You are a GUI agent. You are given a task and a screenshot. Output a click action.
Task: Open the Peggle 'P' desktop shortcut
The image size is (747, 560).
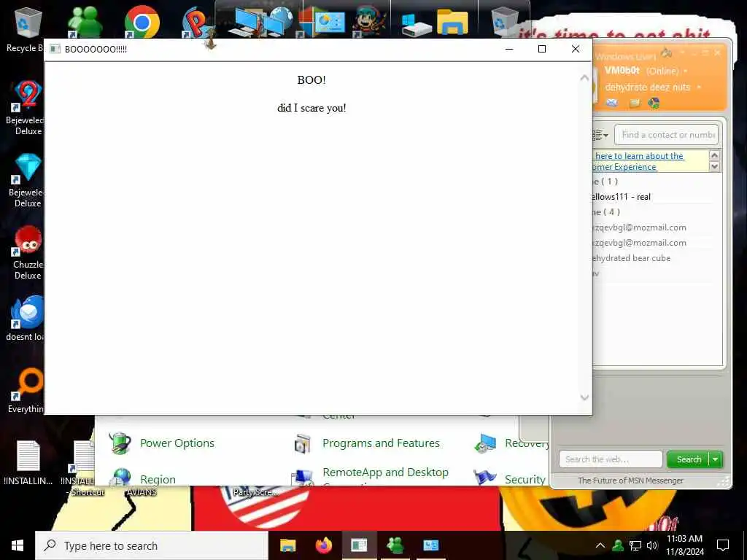(x=196, y=22)
